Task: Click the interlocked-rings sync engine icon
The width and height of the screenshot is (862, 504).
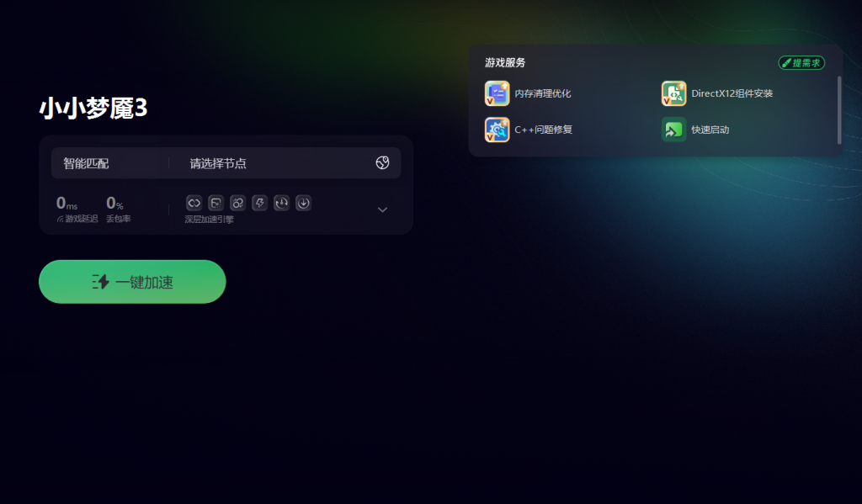Action: (237, 204)
